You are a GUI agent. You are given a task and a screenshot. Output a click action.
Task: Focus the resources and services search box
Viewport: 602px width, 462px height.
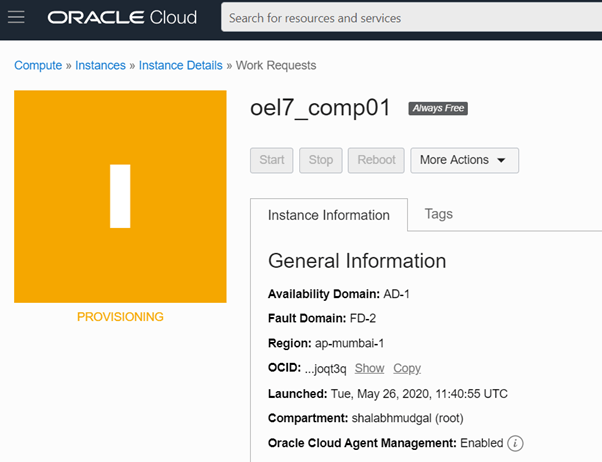coord(410,18)
